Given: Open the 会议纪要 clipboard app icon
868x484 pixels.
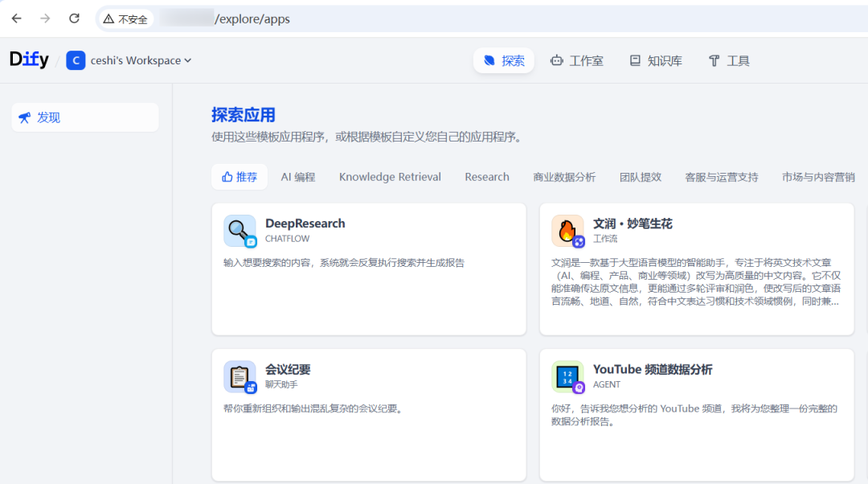Looking at the screenshot, I should click(x=240, y=376).
